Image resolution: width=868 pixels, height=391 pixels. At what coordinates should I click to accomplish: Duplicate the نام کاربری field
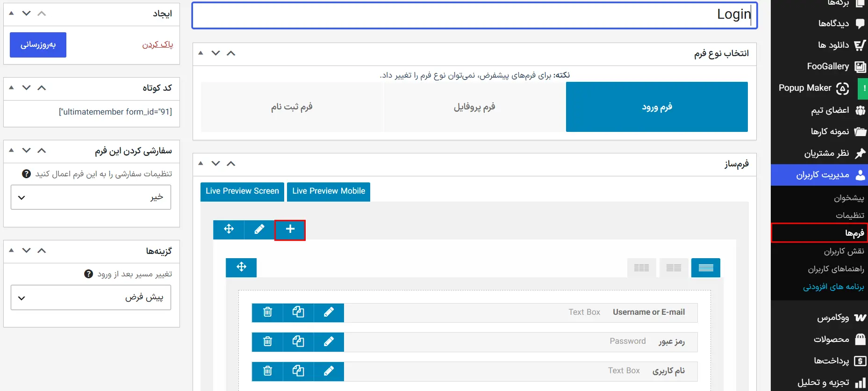(x=298, y=371)
